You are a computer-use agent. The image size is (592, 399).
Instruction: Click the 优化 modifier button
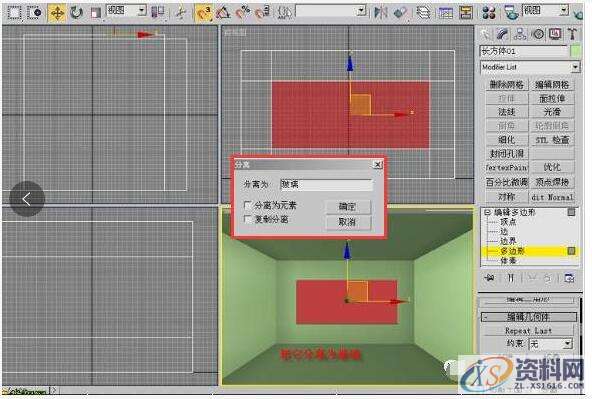552,167
